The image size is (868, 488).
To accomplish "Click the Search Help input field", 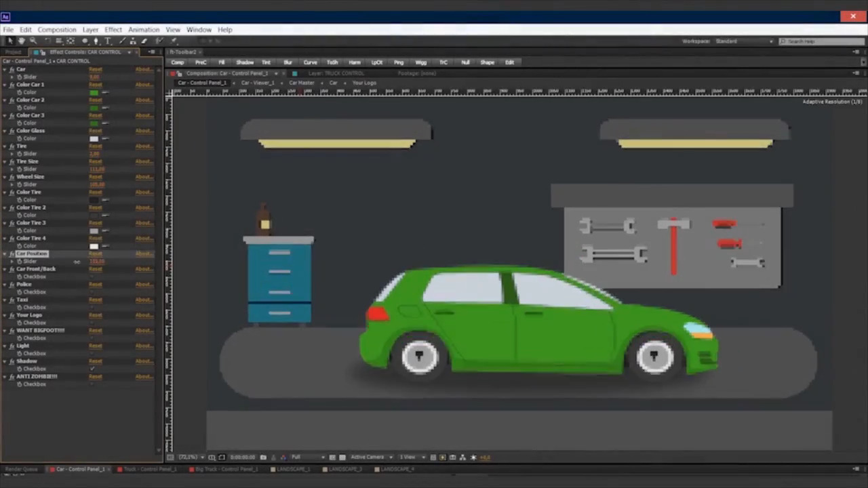I will tap(821, 41).
